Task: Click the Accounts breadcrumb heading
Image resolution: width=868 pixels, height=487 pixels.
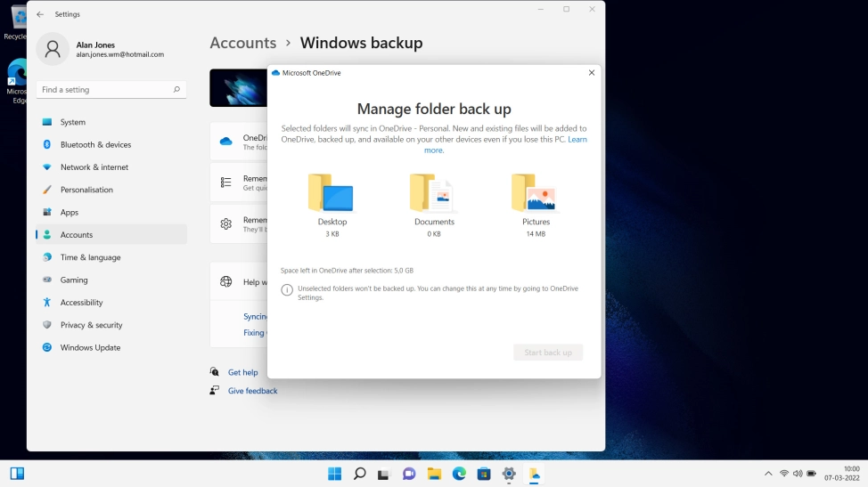Action: (243, 43)
